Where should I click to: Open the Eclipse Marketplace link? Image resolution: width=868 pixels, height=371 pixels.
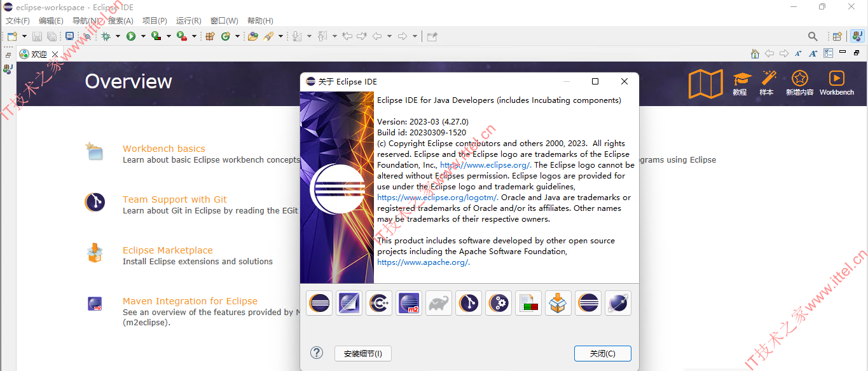168,250
